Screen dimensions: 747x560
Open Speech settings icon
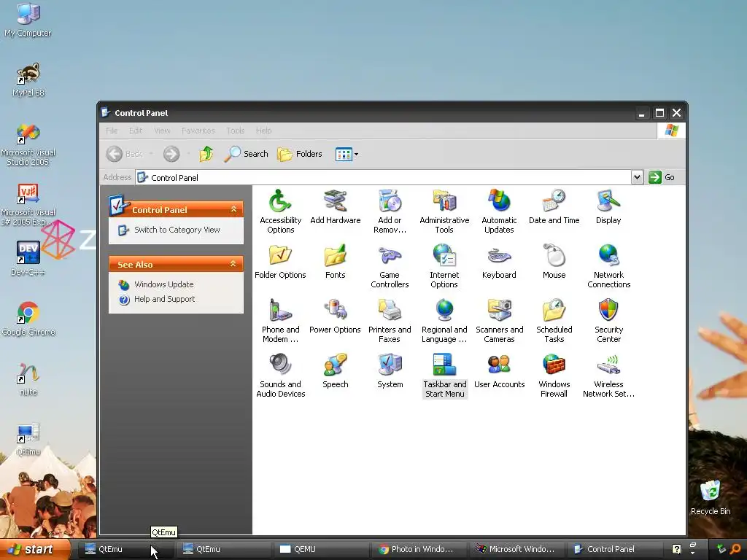click(x=336, y=371)
